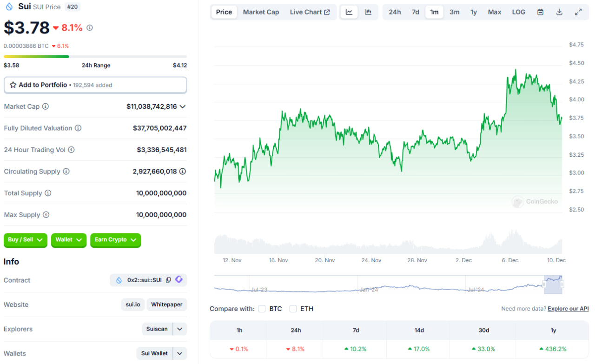Image resolution: width=595 pixels, height=364 pixels.
Task: Click the 14d 17.0% change cell
Action: (419, 349)
